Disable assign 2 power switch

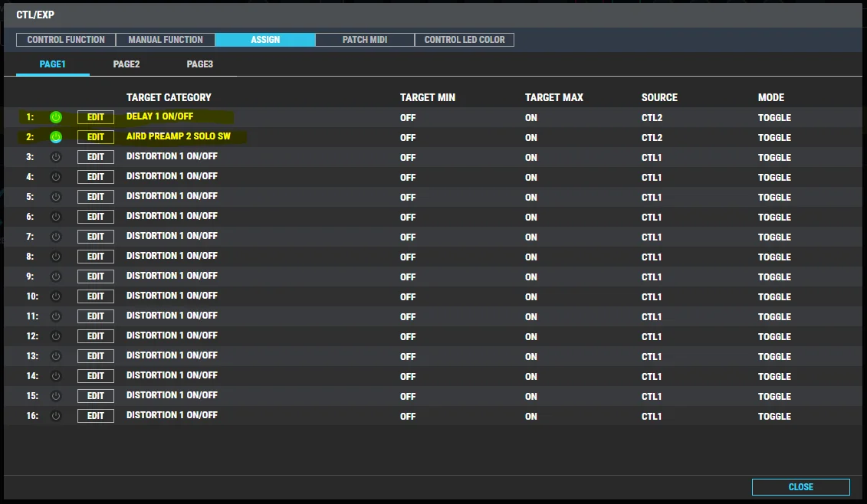55,137
